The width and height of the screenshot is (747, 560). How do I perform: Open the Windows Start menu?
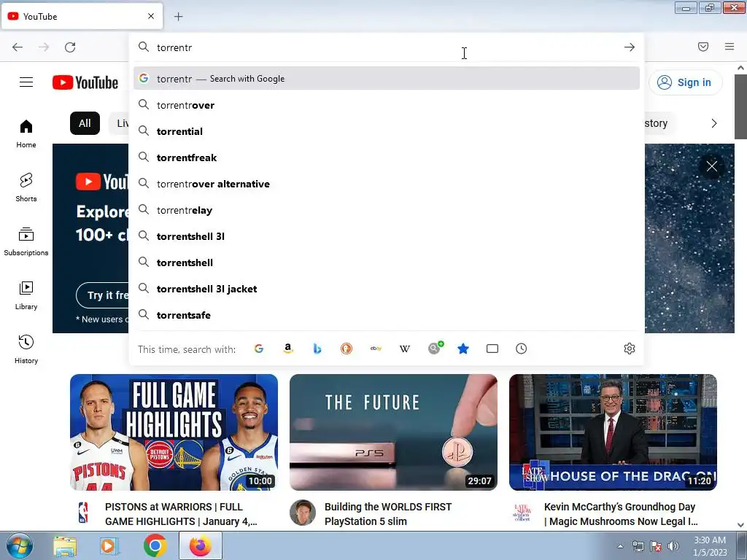point(19,545)
